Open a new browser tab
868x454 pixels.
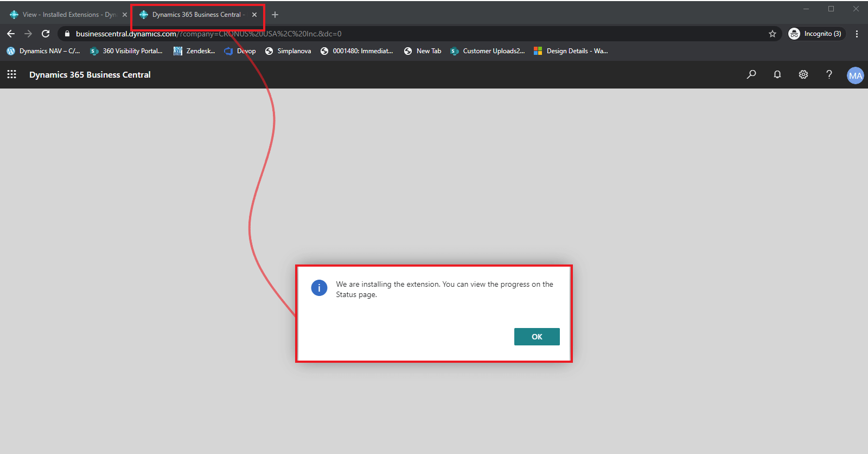point(275,15)
